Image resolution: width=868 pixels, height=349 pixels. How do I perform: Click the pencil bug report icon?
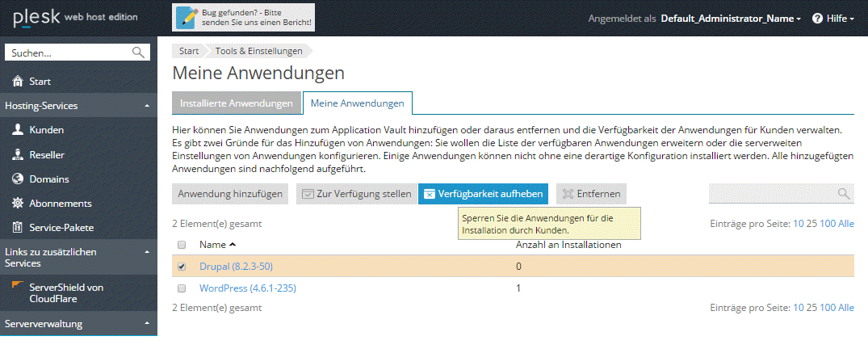(x=187, y=18)
